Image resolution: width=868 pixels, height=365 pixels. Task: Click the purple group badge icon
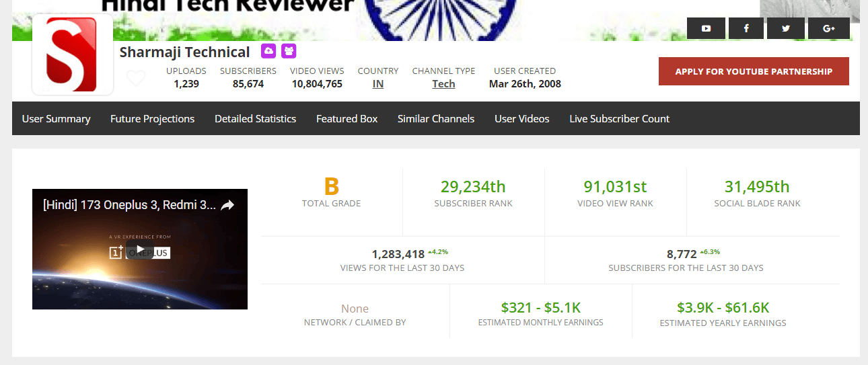pyautogui.click(x=289, y=51)
